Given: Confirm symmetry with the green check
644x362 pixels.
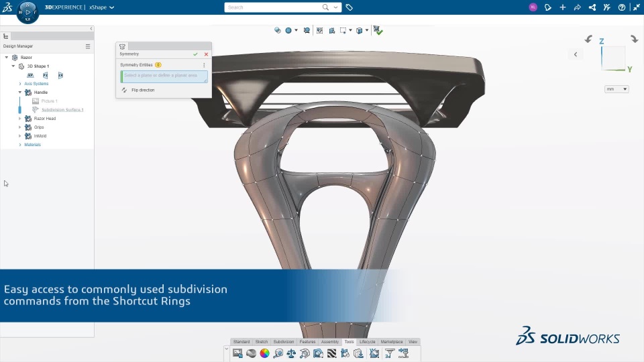Looking at the screenshot, I should pyautogui.click(x=195, y=54).
